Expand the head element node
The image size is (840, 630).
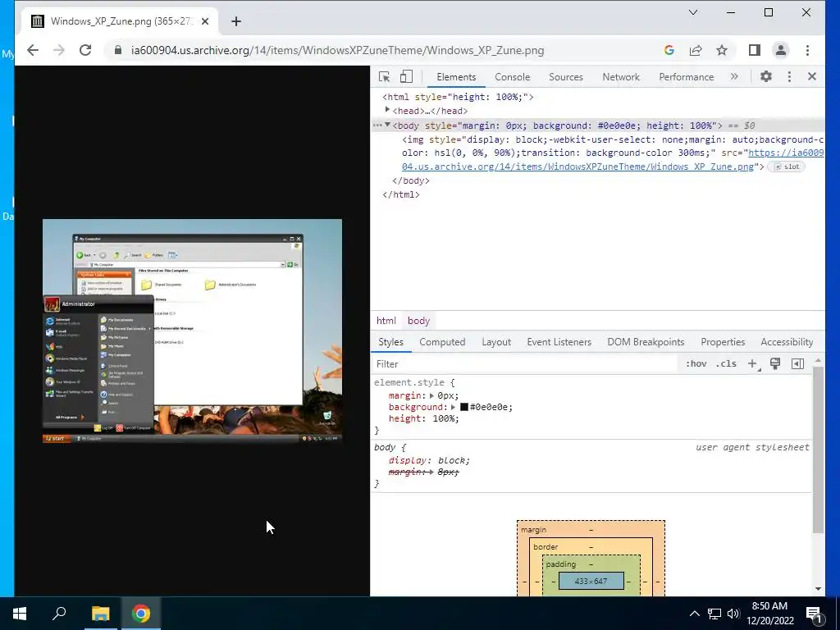[387, 111]
